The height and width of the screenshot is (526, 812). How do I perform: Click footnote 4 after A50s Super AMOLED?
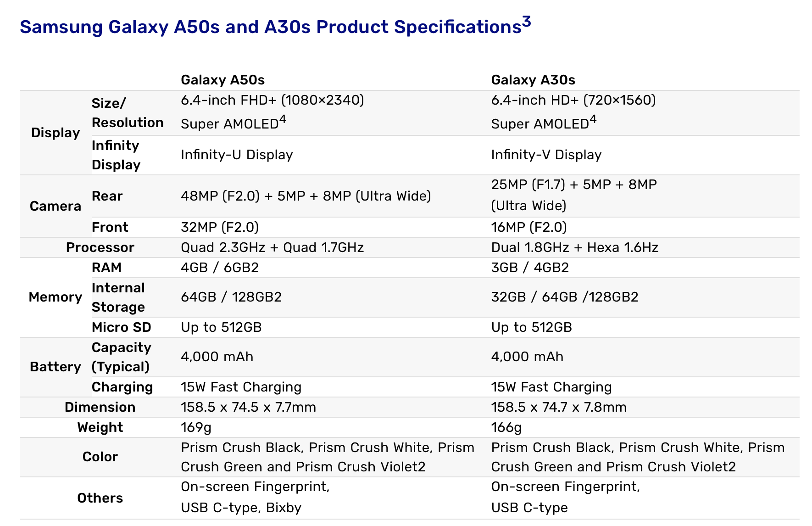pos(283,120)
